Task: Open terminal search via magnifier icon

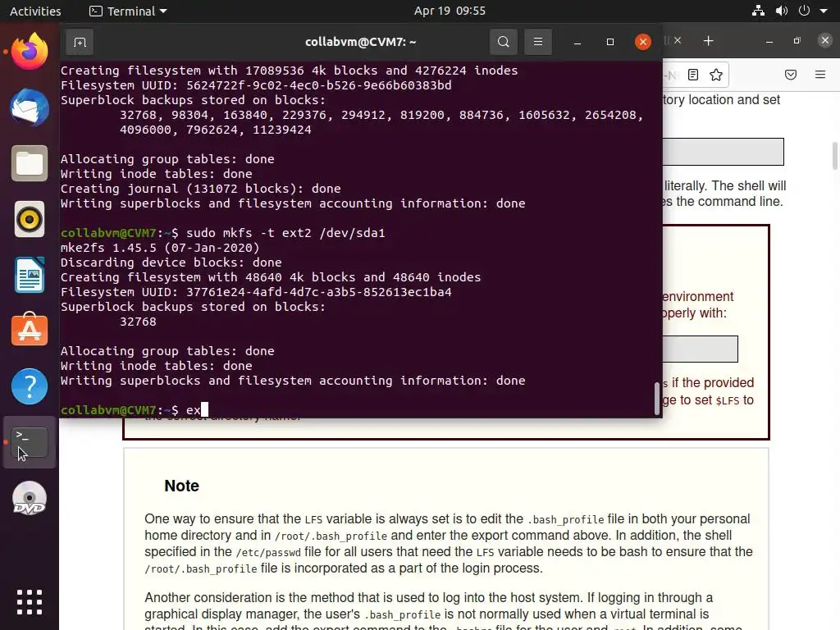Action: (x=503, y=42)
